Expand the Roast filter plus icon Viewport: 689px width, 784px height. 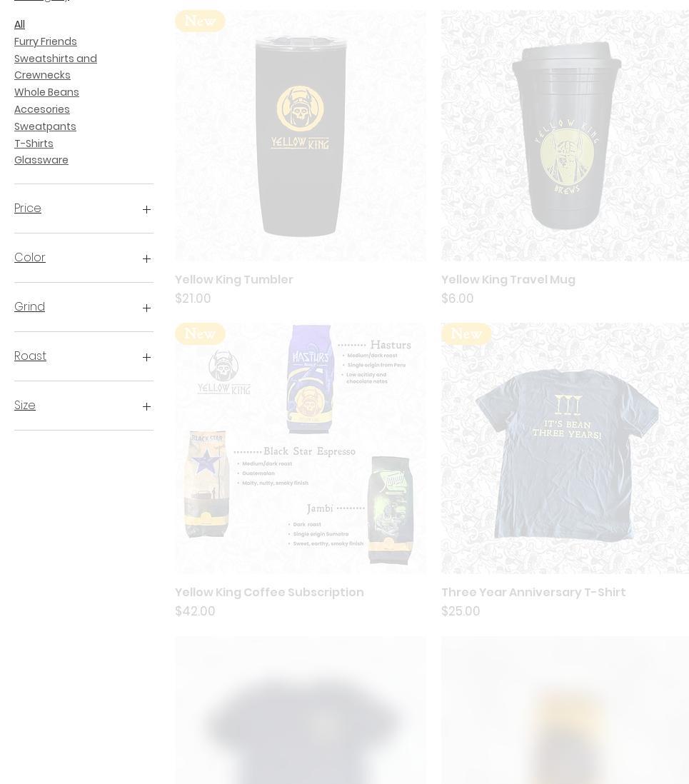(146, 357)
